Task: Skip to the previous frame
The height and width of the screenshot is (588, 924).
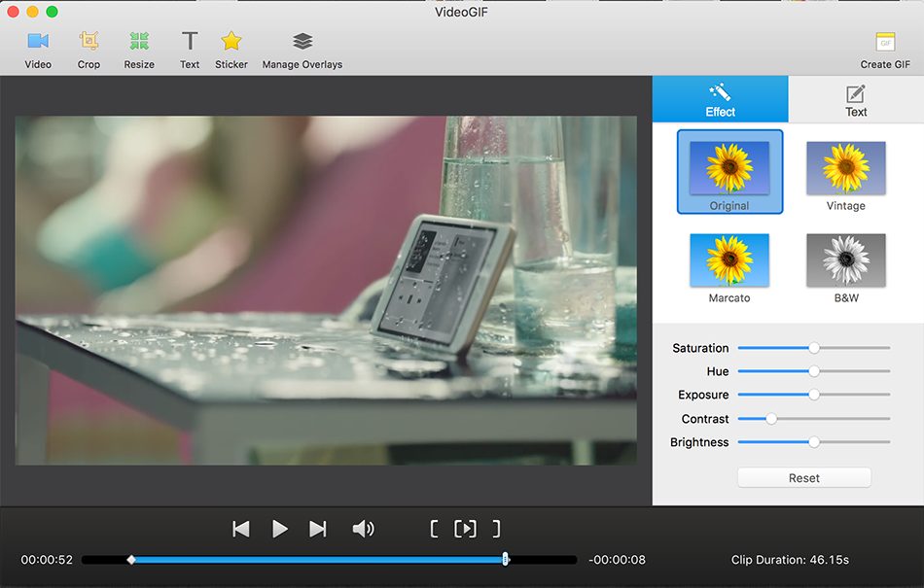Action: 241,529
